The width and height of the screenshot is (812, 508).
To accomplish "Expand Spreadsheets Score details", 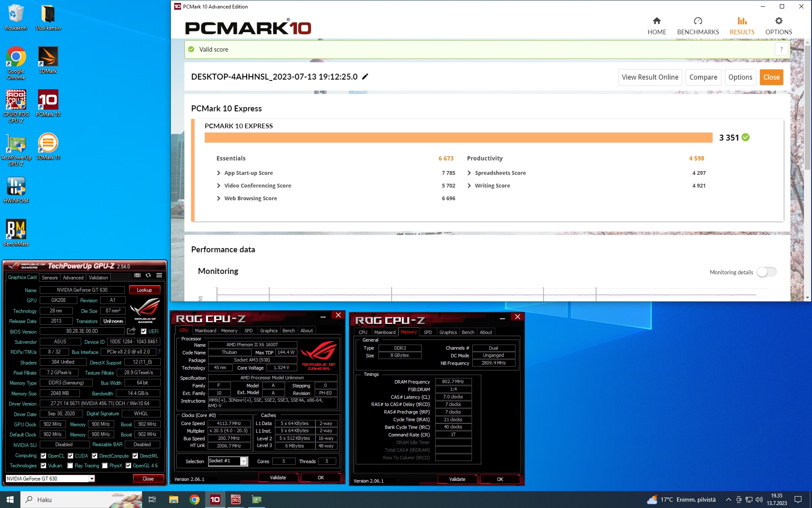I will pyautogui.click(x=469, y=173).
